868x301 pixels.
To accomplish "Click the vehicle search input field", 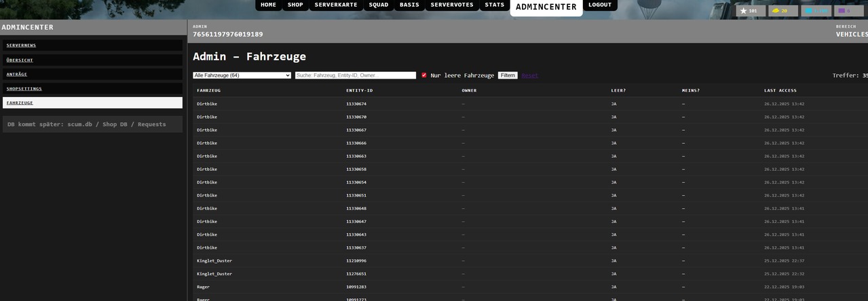I will tap(355, 75).
